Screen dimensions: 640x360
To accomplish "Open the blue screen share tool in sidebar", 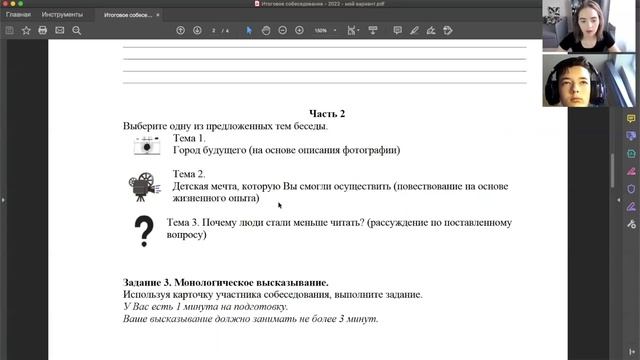I will (631, 136).
